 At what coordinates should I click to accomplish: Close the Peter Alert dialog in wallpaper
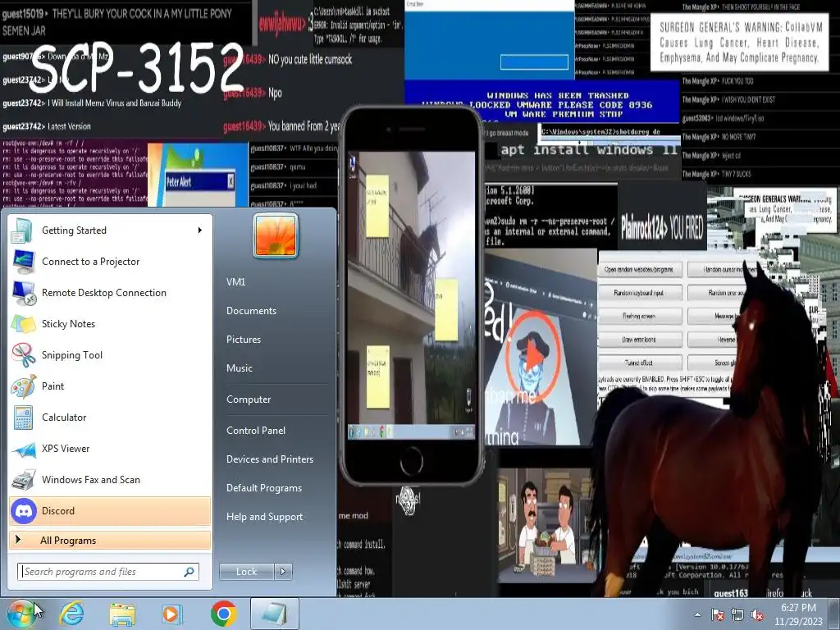click(231, 181)
